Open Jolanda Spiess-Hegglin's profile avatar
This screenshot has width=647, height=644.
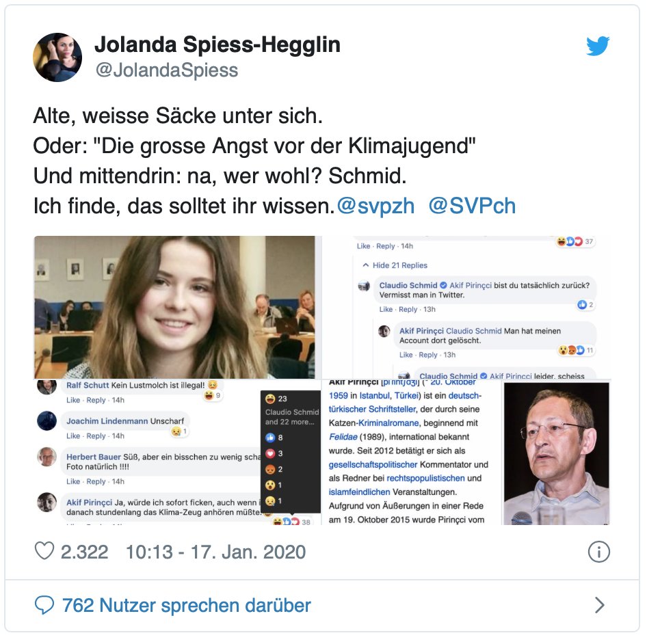tap(57, 57)
